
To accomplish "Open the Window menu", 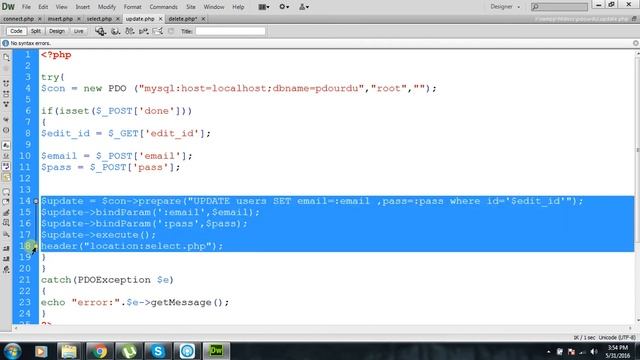I will pyautogui.click(x=214, y=7).
